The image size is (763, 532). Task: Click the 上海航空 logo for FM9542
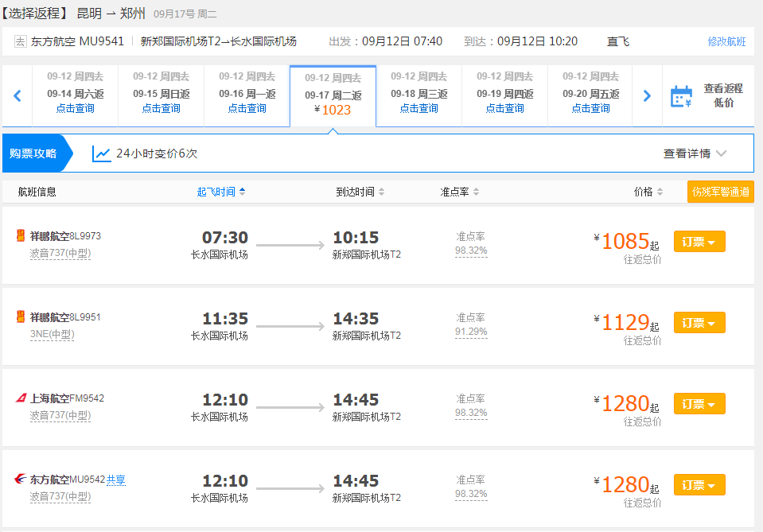(x=21, y=398)
